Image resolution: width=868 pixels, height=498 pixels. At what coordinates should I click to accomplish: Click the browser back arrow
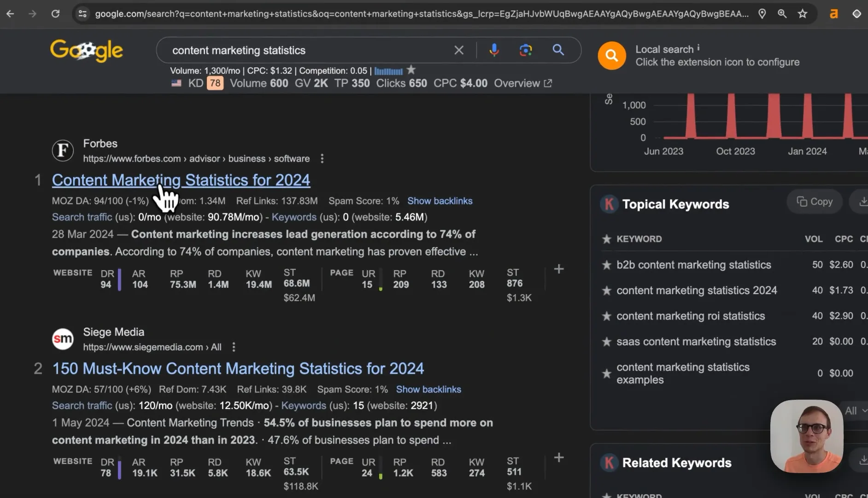pyautogui.click(x=10, y=14)
